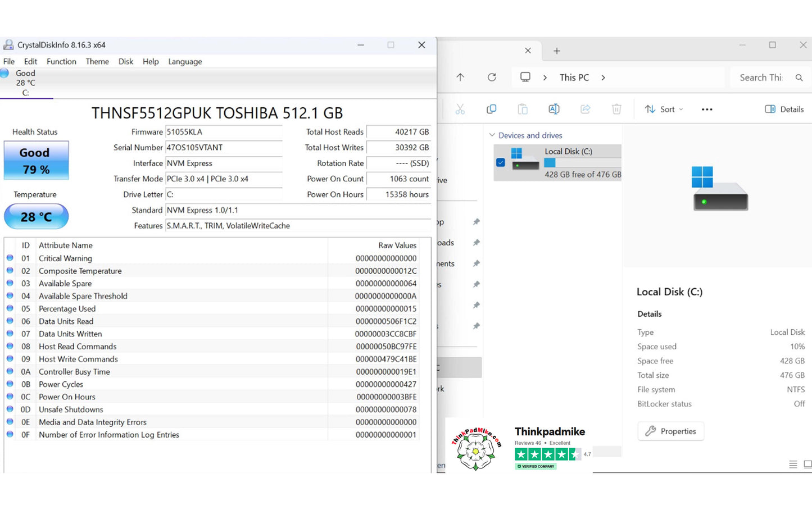Click the Total Host Writes value 30392 GB
812x510 pixels.
click(398, 148)
